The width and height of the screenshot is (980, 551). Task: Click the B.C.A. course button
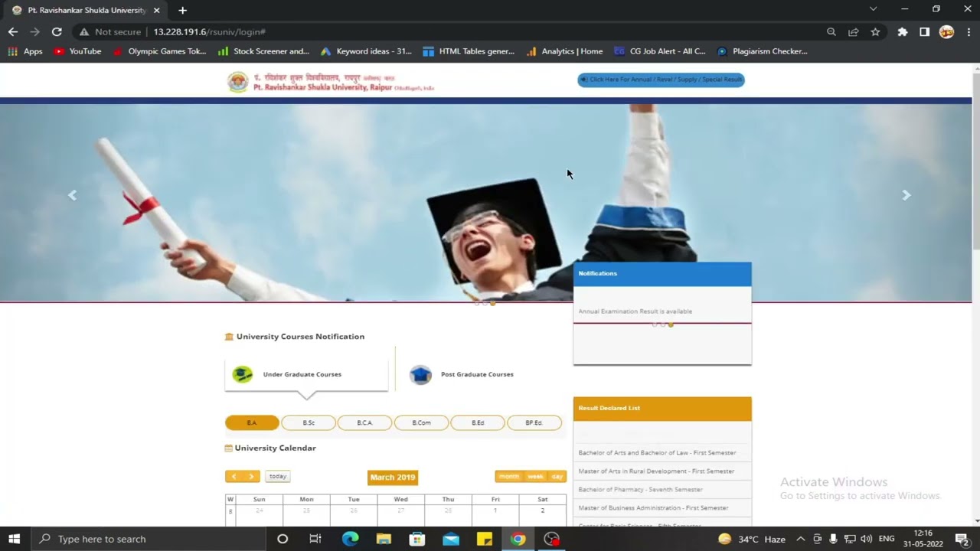[364, 422]
